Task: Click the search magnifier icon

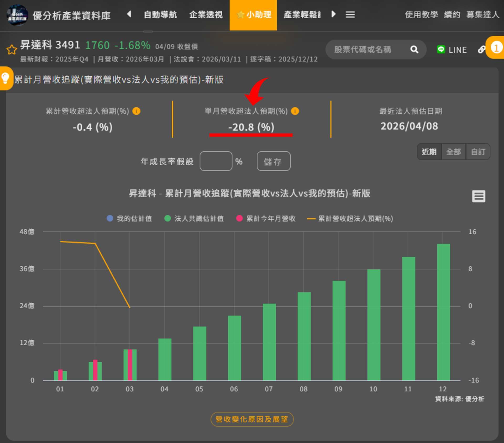Action: click(x=414, y=49)
